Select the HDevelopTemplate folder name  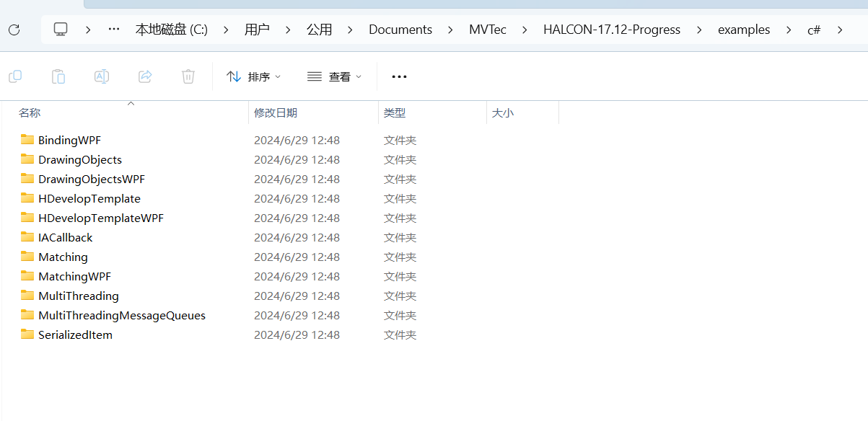tap(89, 198)
